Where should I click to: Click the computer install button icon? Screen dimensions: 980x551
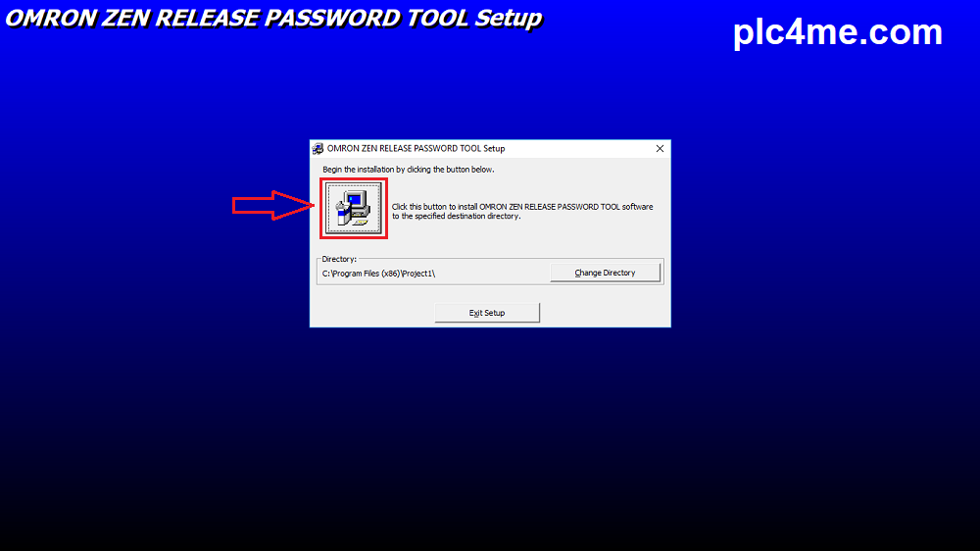click(x=354, y=208)
